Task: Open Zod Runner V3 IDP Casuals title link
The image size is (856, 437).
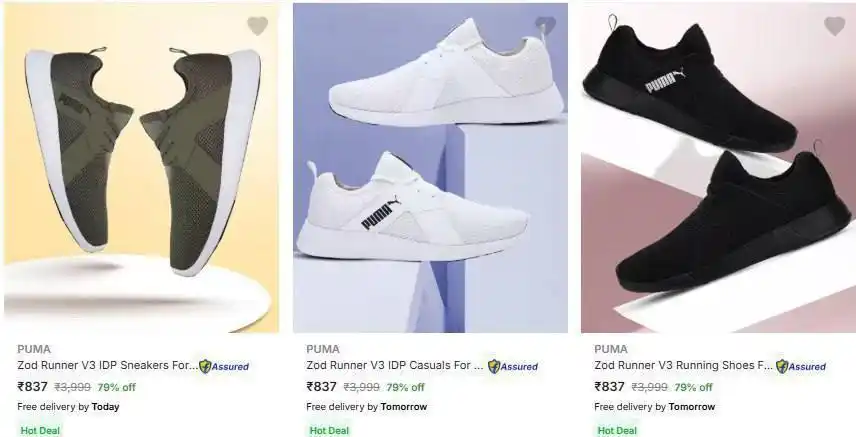Action: pos(395,366)
